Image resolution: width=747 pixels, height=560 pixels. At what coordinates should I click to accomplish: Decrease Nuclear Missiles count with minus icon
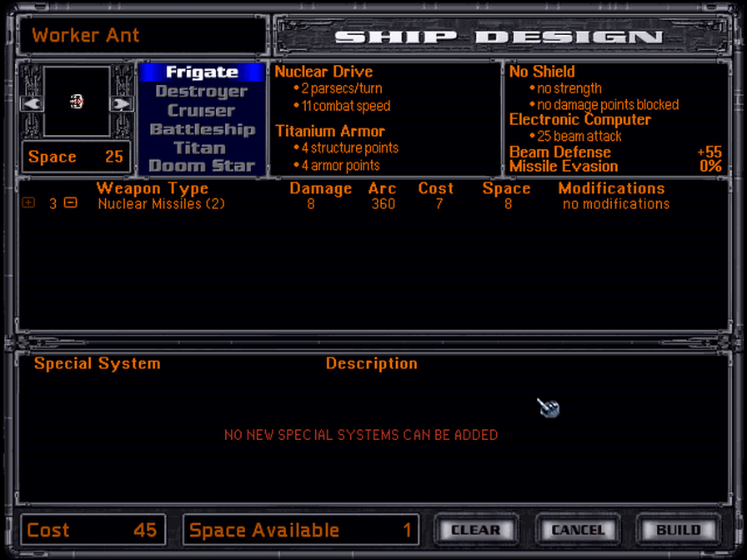pyautogui.click(x=71, y=202)
